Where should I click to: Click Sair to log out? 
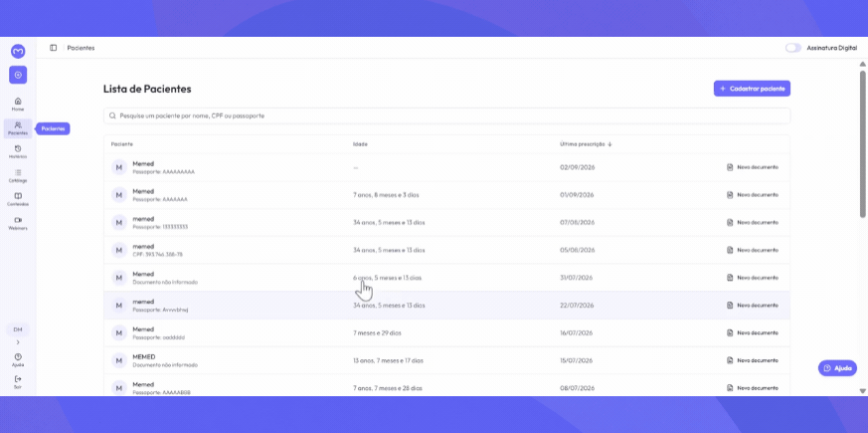click(x=18, y=382)
